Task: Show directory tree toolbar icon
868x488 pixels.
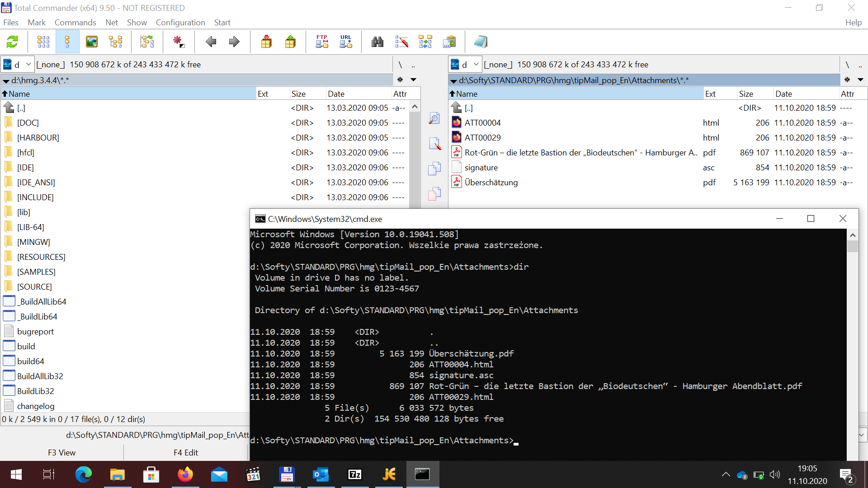Action: pyautogui.click(x=116, y=42)
